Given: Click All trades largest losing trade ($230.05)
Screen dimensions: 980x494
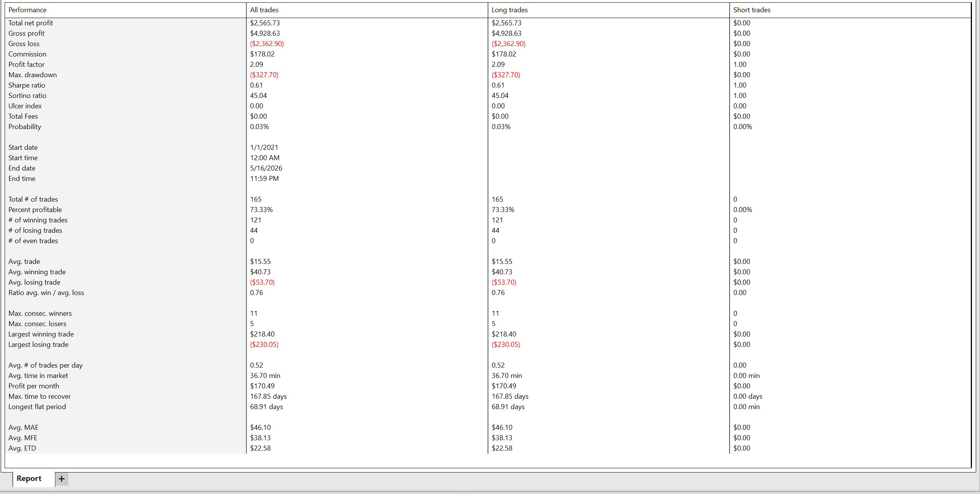Looking at the screenshot, I should coord(264,345).
